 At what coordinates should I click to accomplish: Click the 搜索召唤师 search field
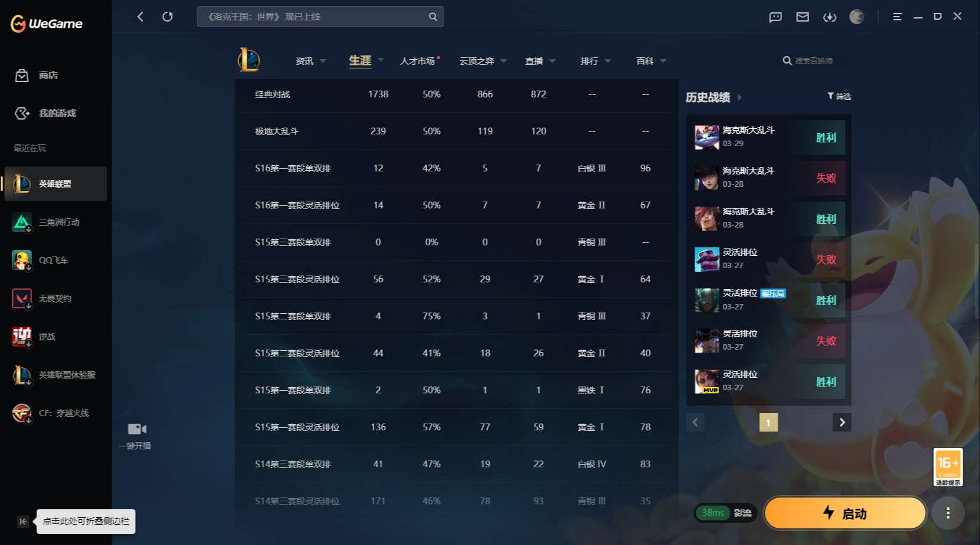coord(813,61)
